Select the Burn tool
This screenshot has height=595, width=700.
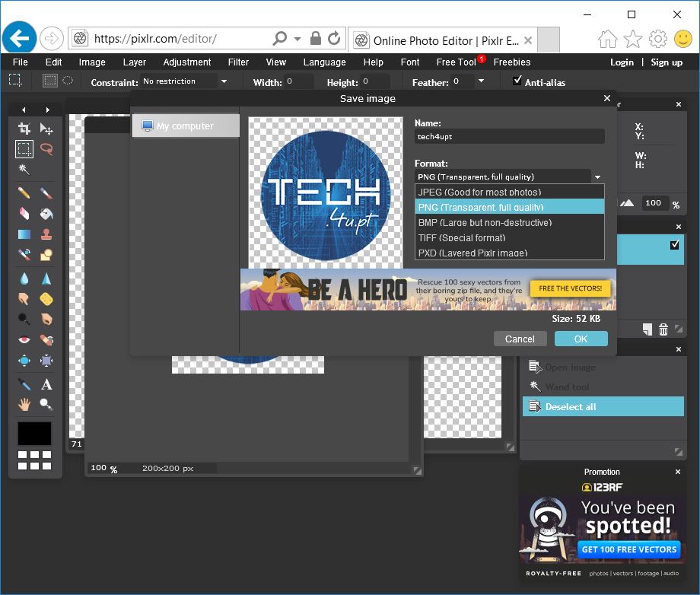[x=46, y=319]
